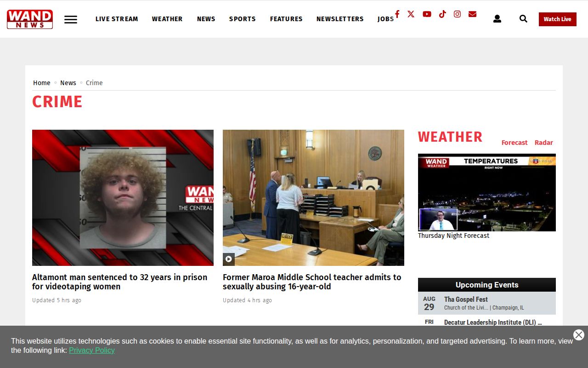Open Decatur Leadership Institute event
Screen dimensions: 588x368
point(493,322)
